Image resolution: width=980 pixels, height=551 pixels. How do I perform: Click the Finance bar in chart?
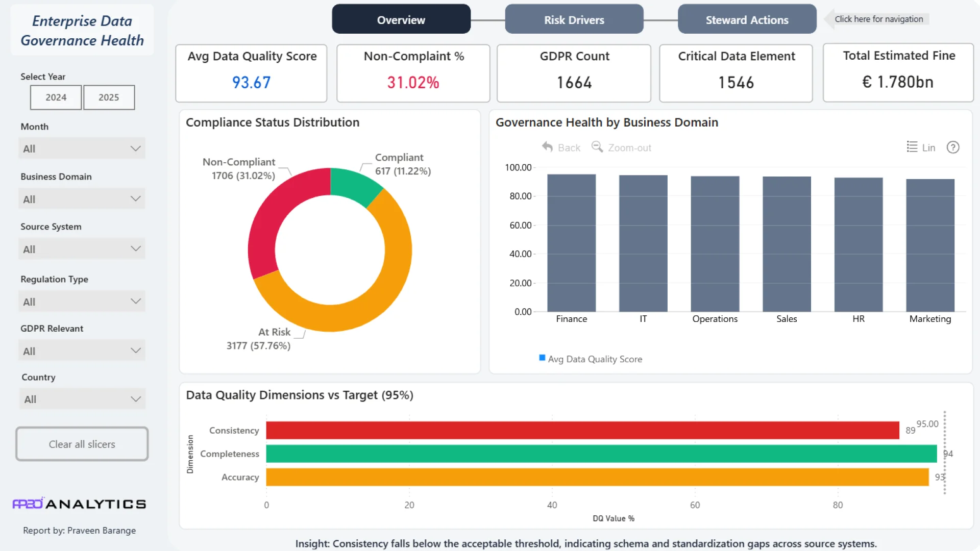(x=571, y=243)
